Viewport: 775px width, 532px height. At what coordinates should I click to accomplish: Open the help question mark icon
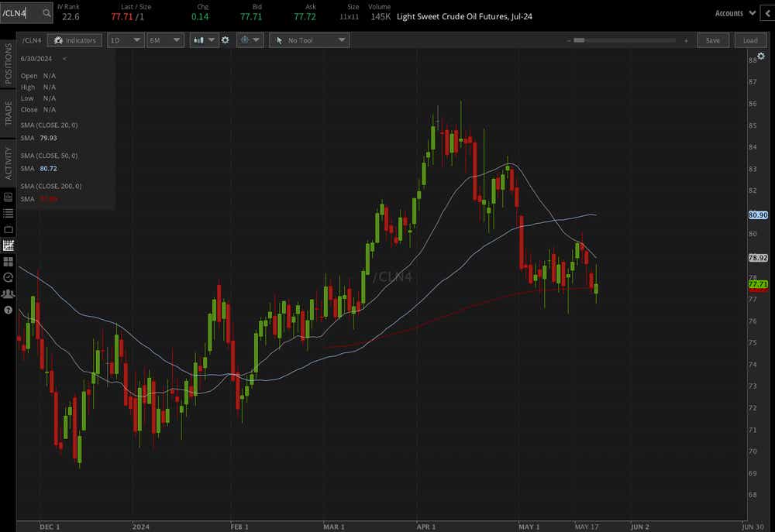7,311
